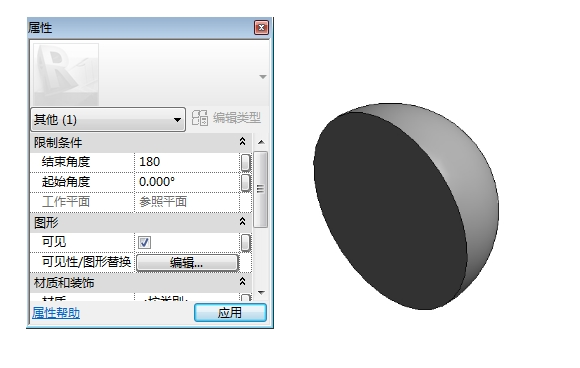The height and width of the screenshot is (368, 580).
Task: Click the properties scrollbar thumb
Action: tap(260, 189)
